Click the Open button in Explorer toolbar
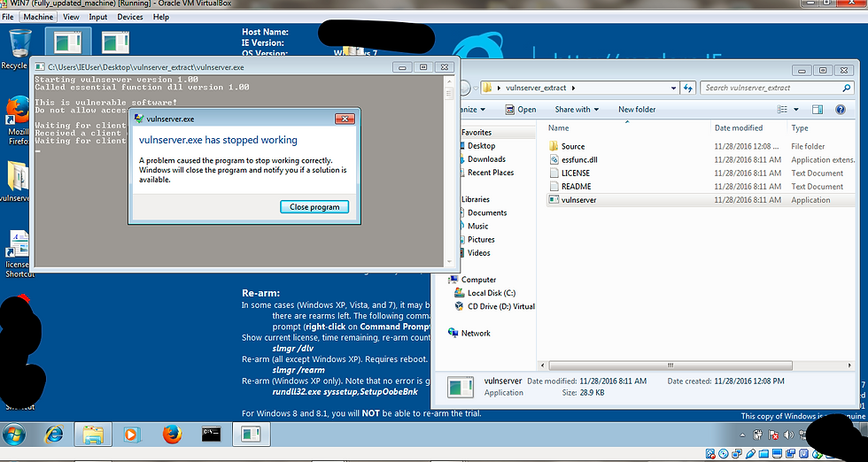Viewport: 868px width, 462px height. (521, 110)
